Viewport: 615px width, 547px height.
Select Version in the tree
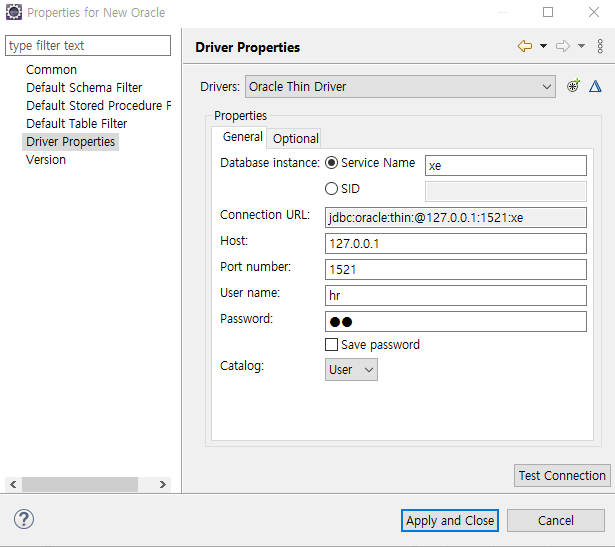46,160
